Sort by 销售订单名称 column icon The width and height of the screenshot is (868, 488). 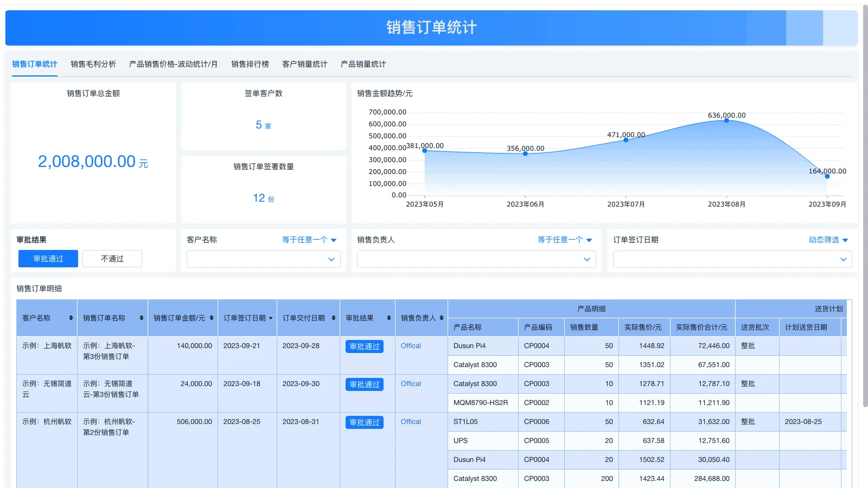pos(141,318)
